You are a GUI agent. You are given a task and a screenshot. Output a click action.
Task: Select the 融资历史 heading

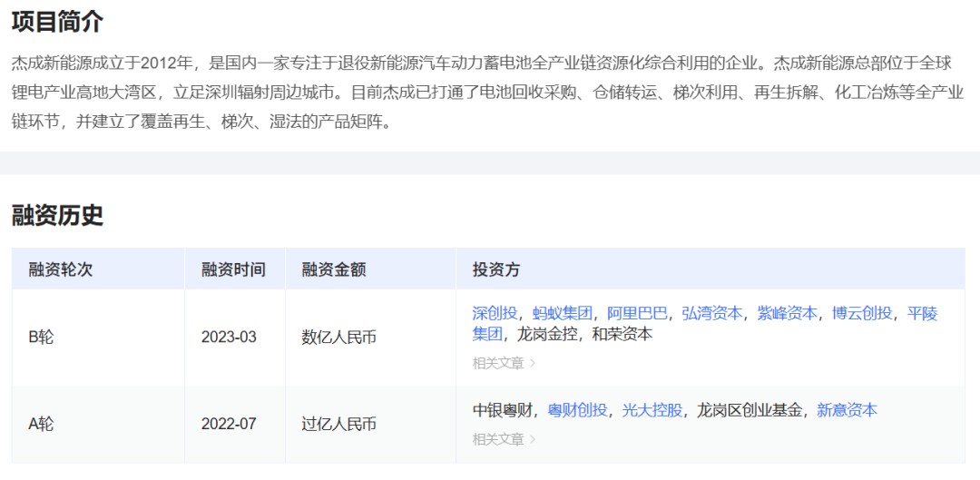coord(57,216)
